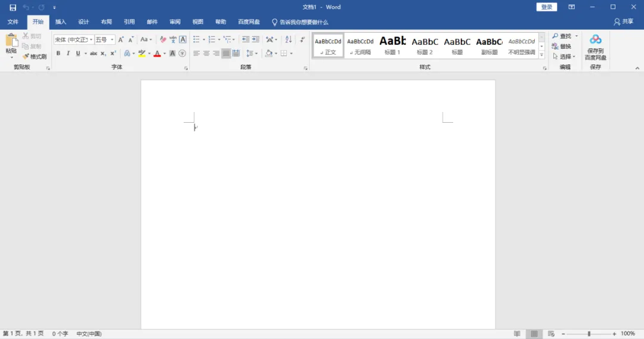644x339 pixels.
Task: Click the Enclosed Character (circled 字) icon
Action: click(x=182, y=54)
